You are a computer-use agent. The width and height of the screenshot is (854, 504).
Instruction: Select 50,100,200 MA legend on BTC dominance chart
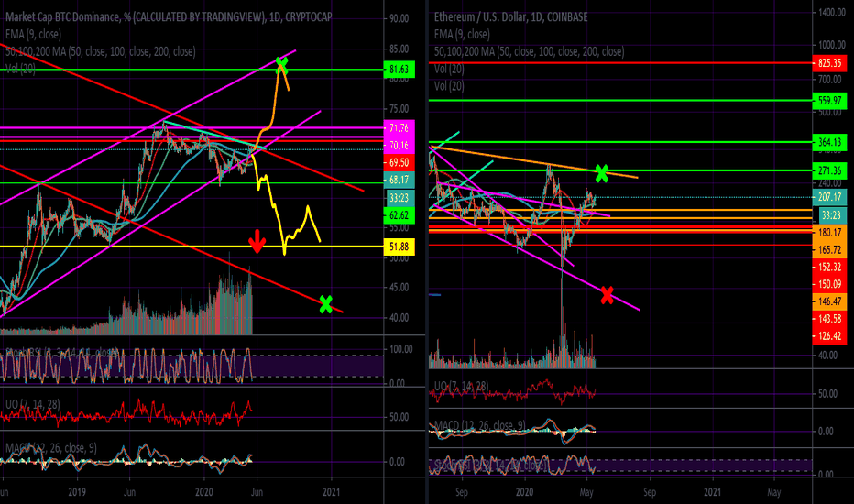pyautogui.click(x=100, y=51)
